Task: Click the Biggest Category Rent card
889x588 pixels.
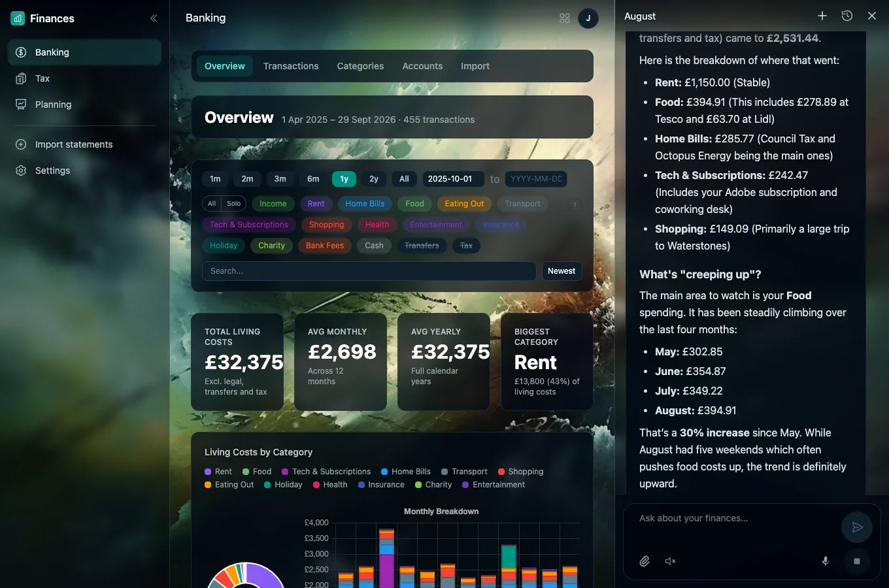Action: pos(547,362)
